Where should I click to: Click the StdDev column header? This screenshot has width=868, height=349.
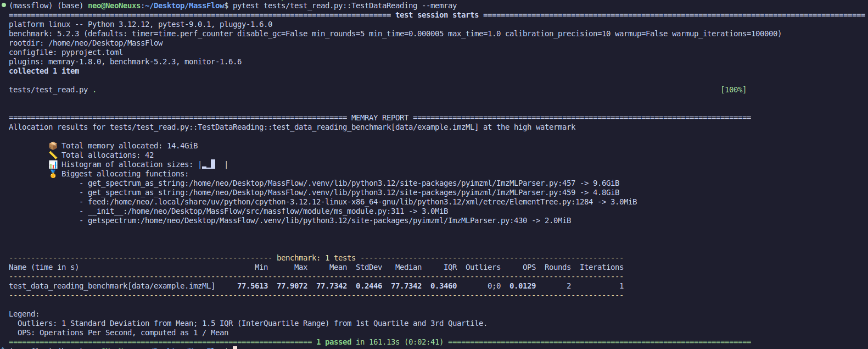tap(369, 267)
